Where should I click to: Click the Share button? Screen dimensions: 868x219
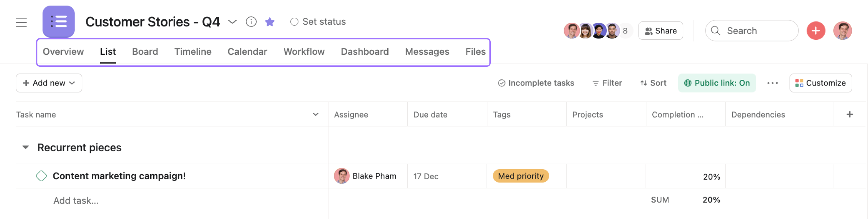click(660, 31)
